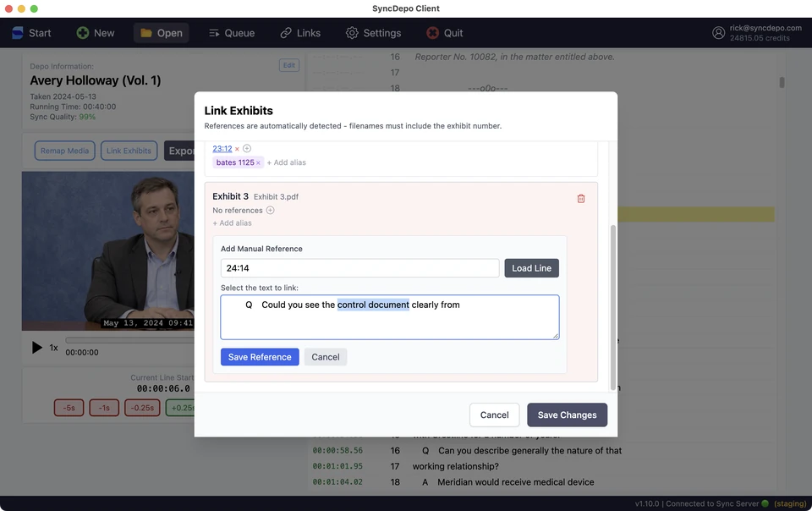Click timestamp 00:01:04.02 in transcript
Image resolution: width=812 pixels, height=511 pixels.
point(337,482)
